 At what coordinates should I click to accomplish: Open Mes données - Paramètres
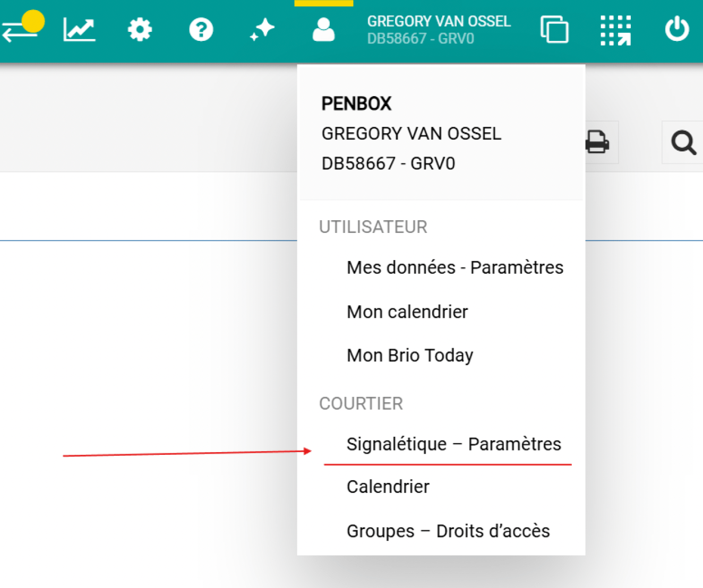coord(455,267)
